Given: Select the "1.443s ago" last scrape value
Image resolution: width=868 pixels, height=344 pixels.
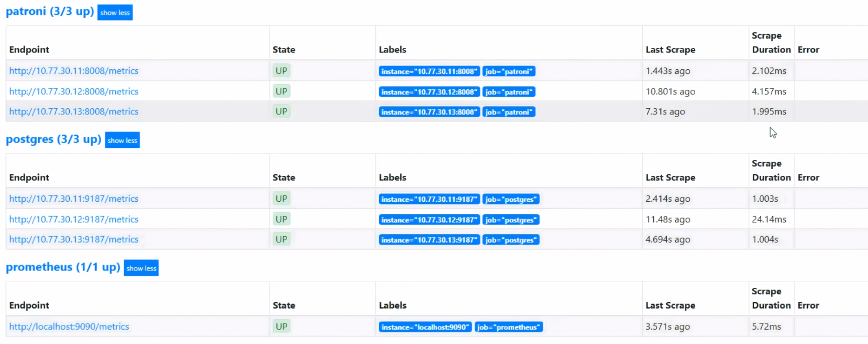Looking at the screenshot, I should click(x=668, y=71).
